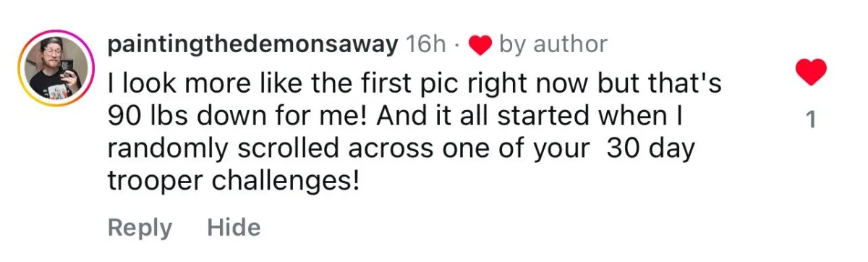Select the 16h timestamp
868x262 pixels.
coord(425,45)
